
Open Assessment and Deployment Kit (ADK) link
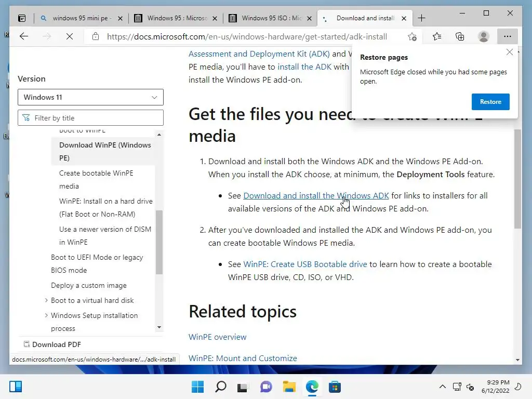coord(259,54)
